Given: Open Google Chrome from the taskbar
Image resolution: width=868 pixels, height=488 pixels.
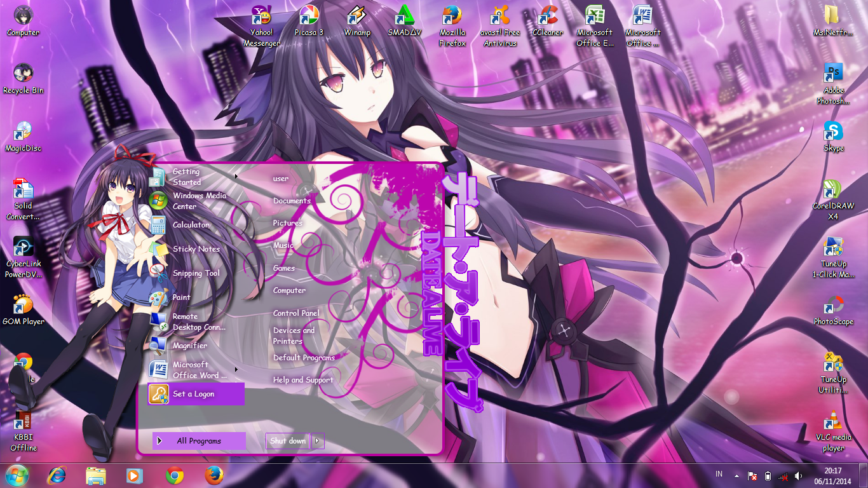Looking at the screenshot, I should [175, 475].
